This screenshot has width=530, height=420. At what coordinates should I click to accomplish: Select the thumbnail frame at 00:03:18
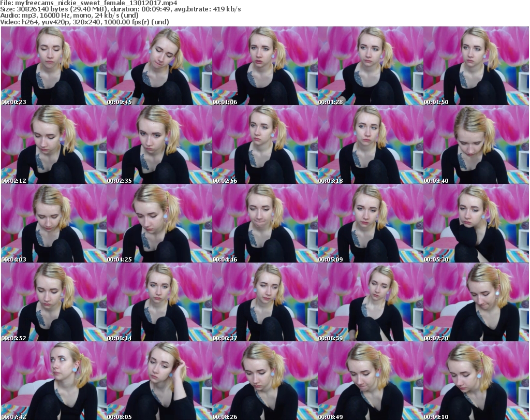click(371, 144)
